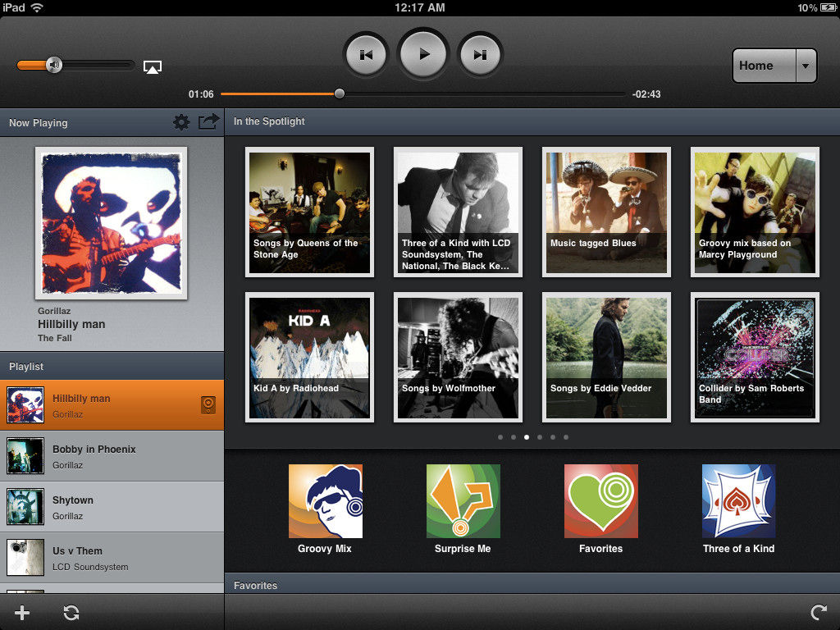Viewport: 840px width, 630px height.
Task: Launch the Groovy Mix icon
Action: pyautogui.click(x=325, y=501)
